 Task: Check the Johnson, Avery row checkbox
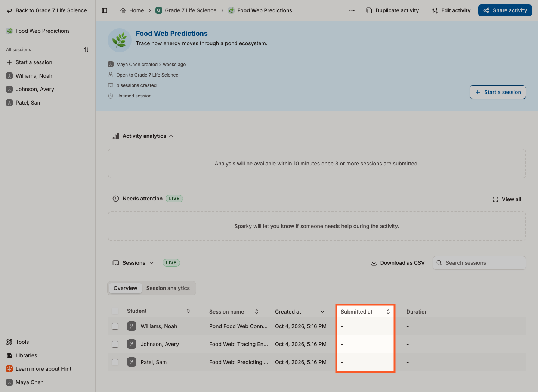[115, 344]
